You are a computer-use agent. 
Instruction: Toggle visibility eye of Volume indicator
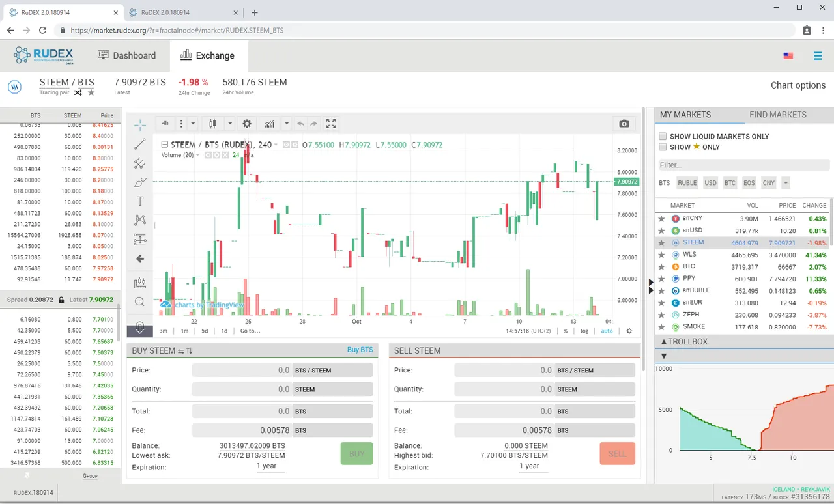[208, 155]
